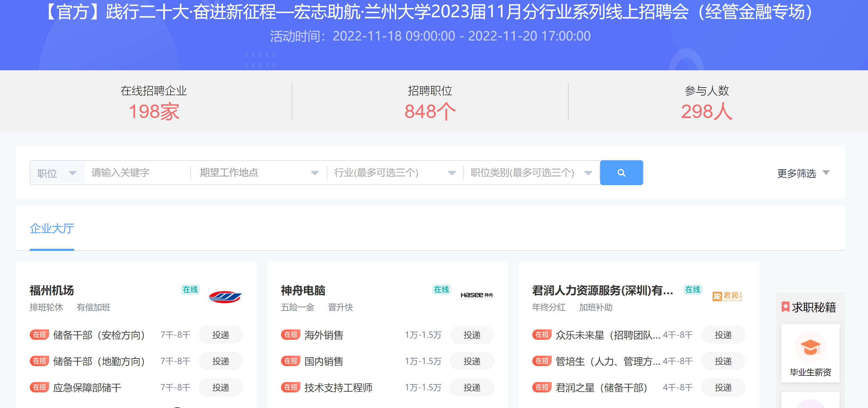Apply to the 管培生 position at 君润
The height and width of the screenshot is (408, 868).
[723, 361]
